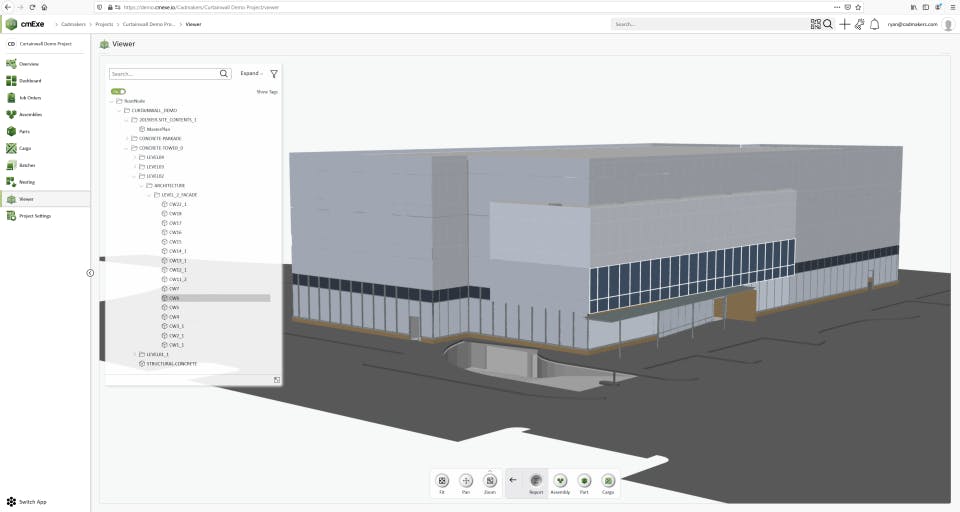
Task: Collapse the CONCRETE TOWER_0 folder
Action: pos(127,148)
